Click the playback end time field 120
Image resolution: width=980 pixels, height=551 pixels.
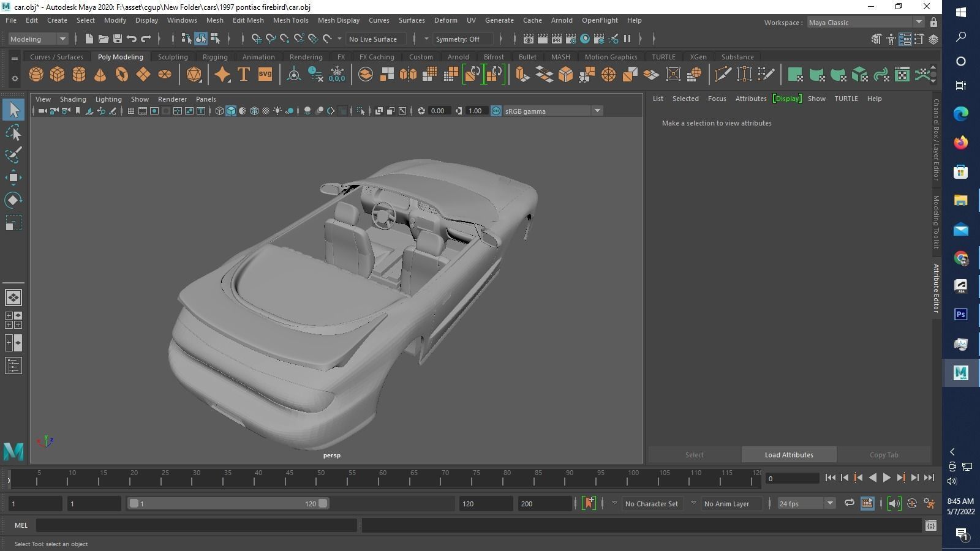pyautogui.click(x=486, y=504)
